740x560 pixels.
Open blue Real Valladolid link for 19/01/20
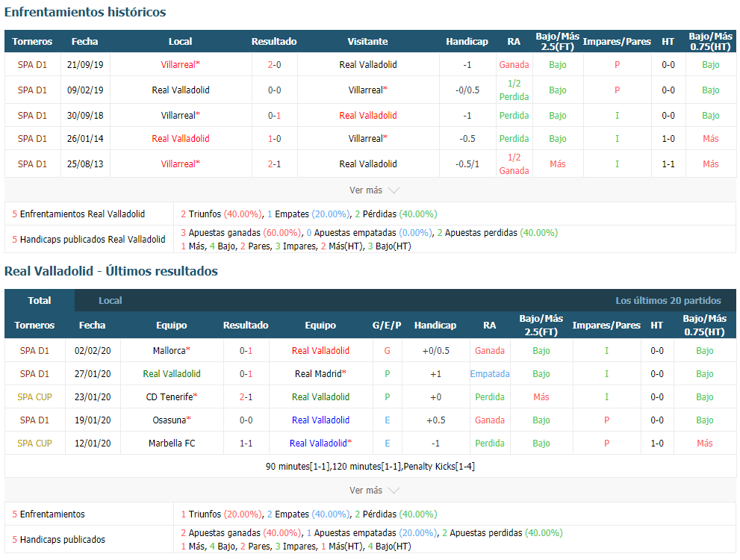[320, 420]
